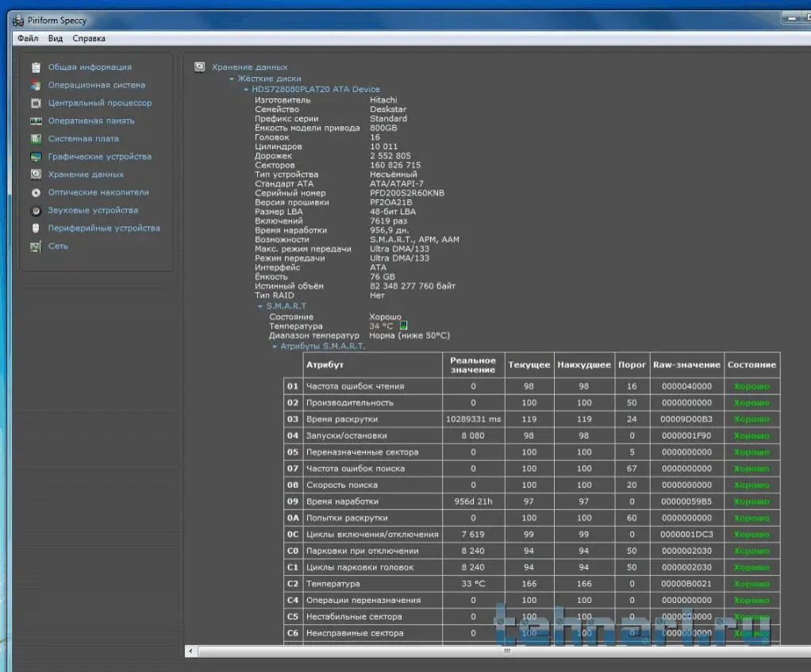The height and width of the screenshot is (672, 811).
Task: Open the Справка menu
Action: click(89, 38)
